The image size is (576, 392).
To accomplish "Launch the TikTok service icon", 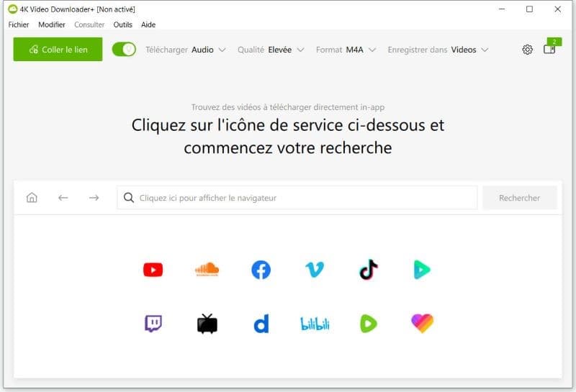I will coord(368,270).
